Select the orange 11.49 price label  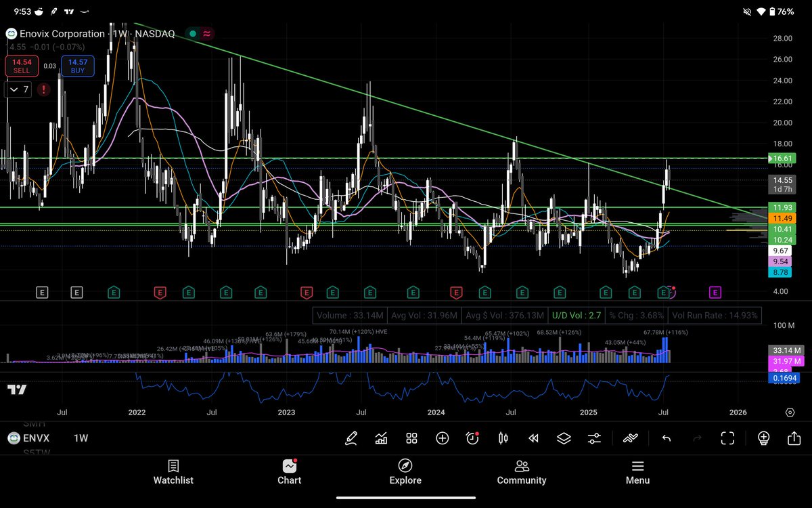click(783, 218)
